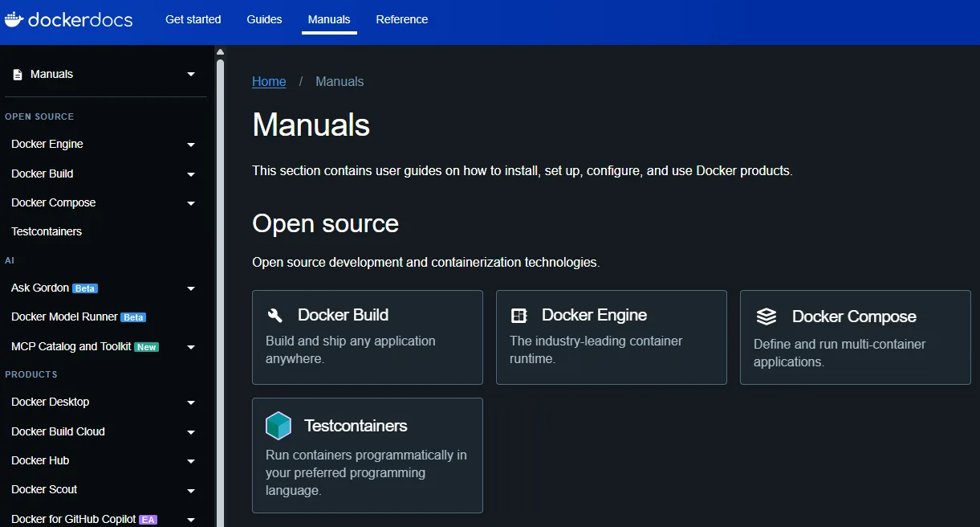Click the wrench icon on Docker Build card

pyautogui.click(x=274, y=316)
